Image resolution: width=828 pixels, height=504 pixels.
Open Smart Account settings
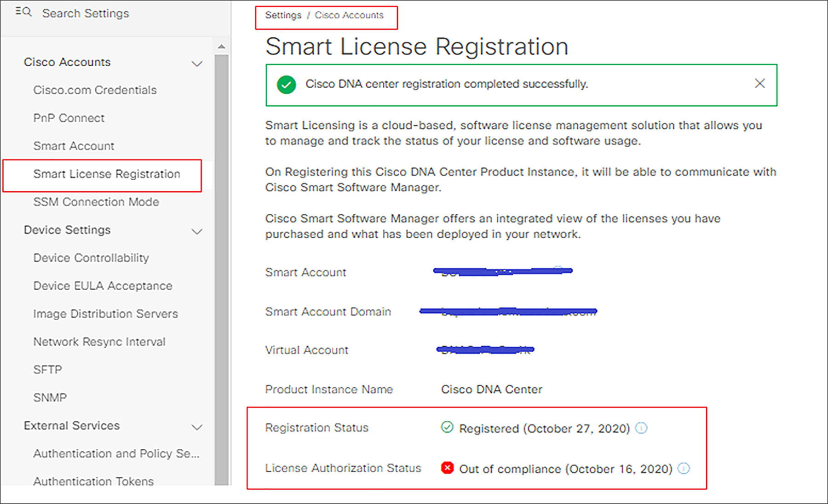[x=74, y=146]
